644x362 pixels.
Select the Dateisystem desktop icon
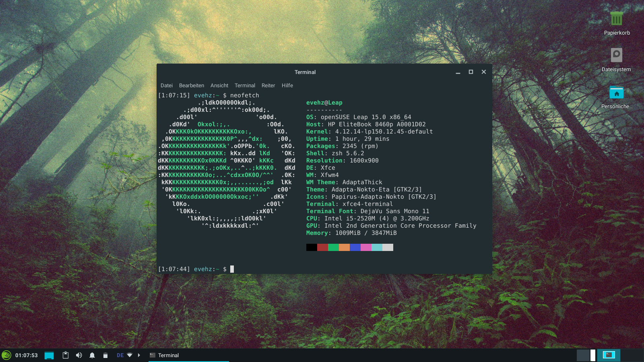(617, 60)
